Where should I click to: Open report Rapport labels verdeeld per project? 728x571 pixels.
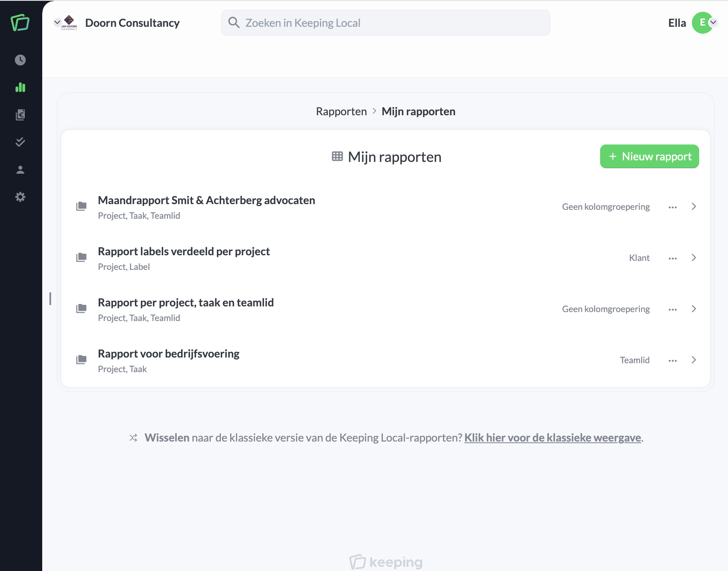[x=184, y=251]
